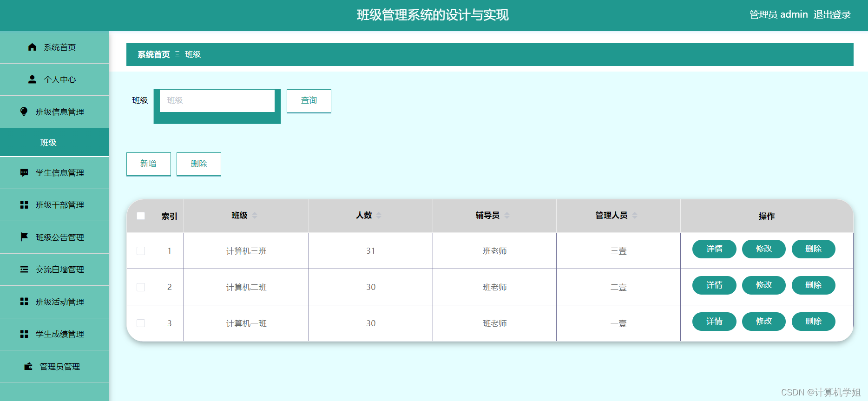Screen dimensions: 868x401
Task: Click 管理员 admin label in header
Action: 779,15
